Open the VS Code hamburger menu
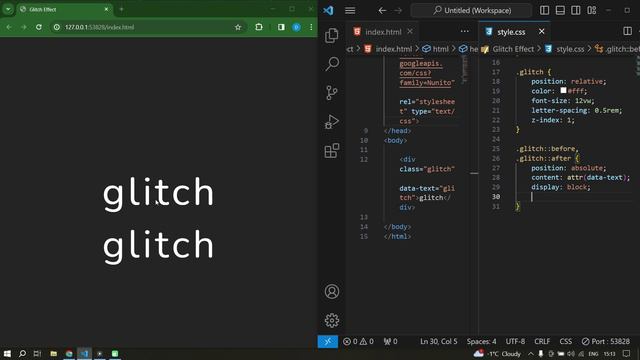The height and width of the screenshot is (360, 640). 350,11
